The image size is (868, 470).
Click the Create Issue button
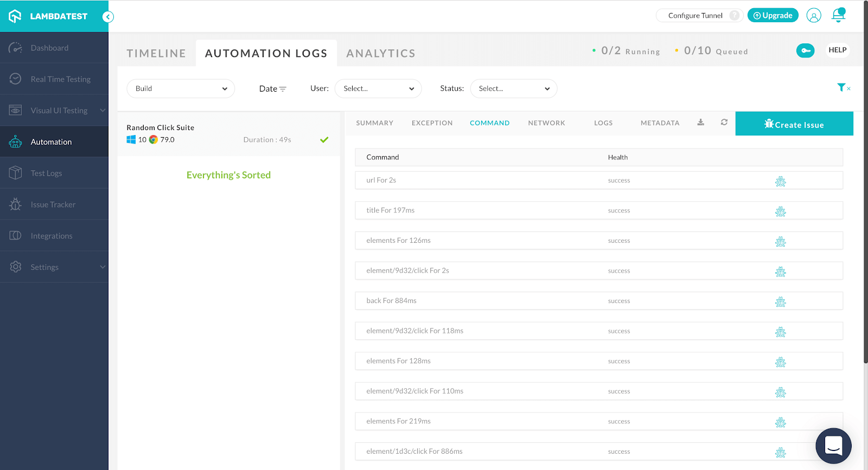pyautogui.click(x=794, y=124)
